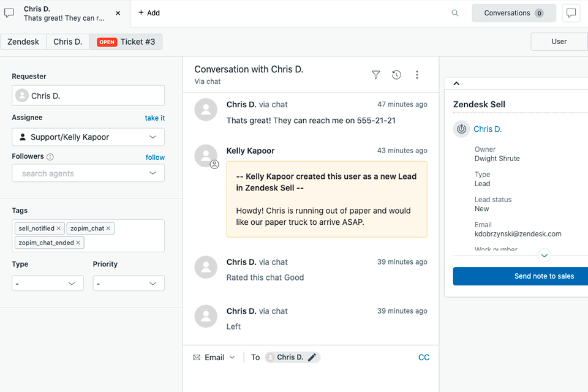
Task: Select the OPEN Ticket #3 tab
Action: pyautogui.click(x=126, y=42)
